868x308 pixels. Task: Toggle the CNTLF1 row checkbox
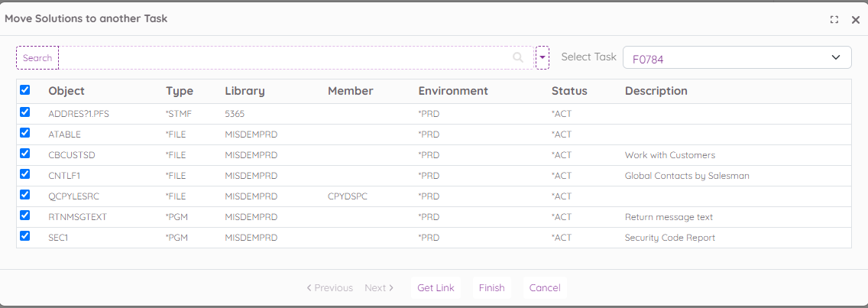pos(25,174)
